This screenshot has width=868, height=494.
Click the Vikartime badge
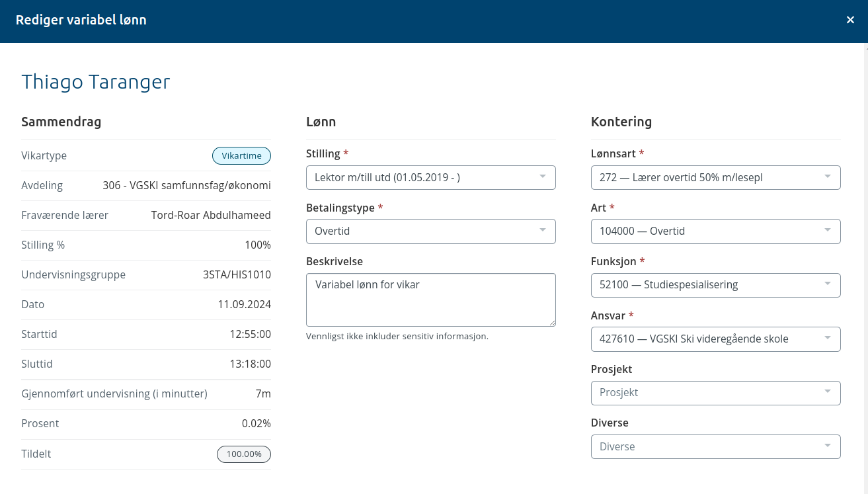(x=241, y=156)
